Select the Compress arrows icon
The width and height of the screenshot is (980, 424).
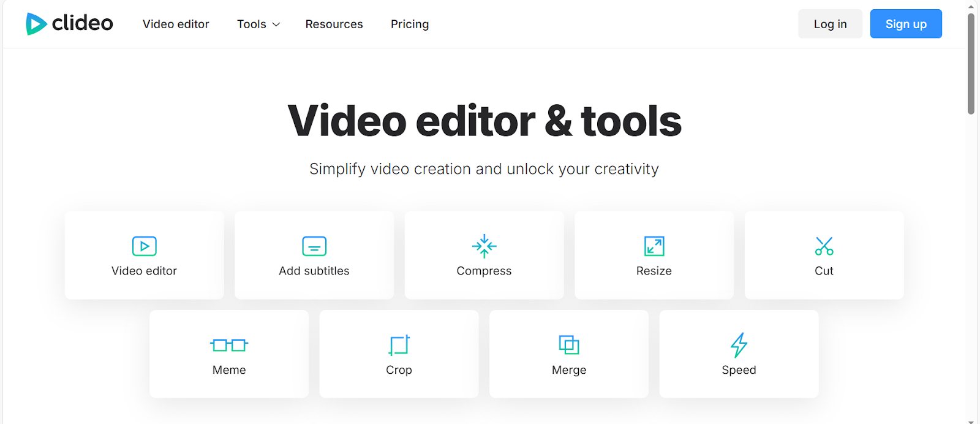[484, 246]
